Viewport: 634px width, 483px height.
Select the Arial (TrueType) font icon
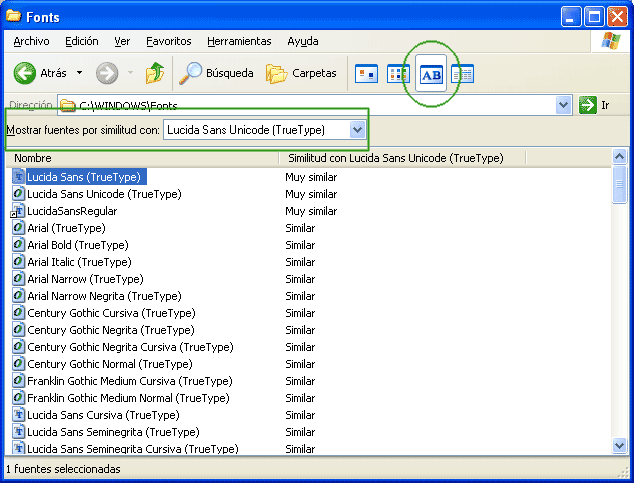[x=19, y=228]
